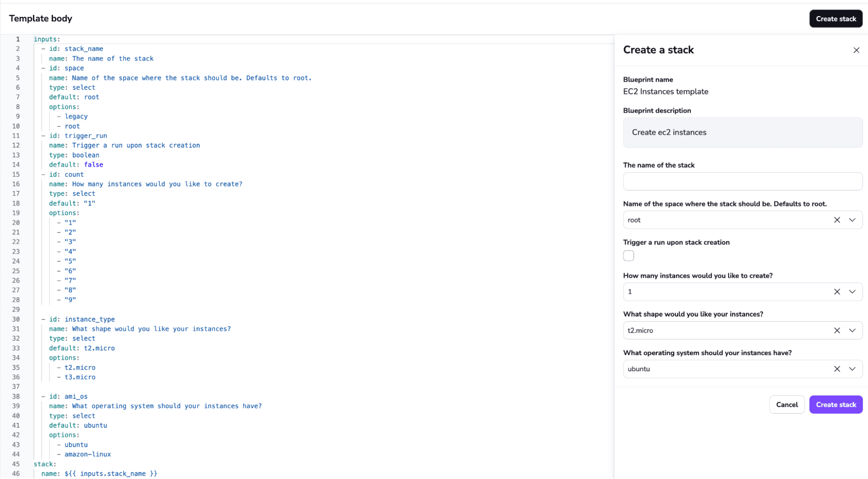Click 'default: root' on line 7
Screen dimensions: 868x479
pyautogui.click(x=74, y=97)
